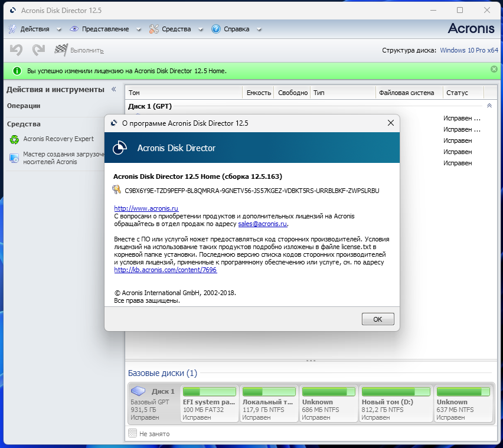
Task: Open the http://www.acronis.ru link
Action: (x=146, y=208)
